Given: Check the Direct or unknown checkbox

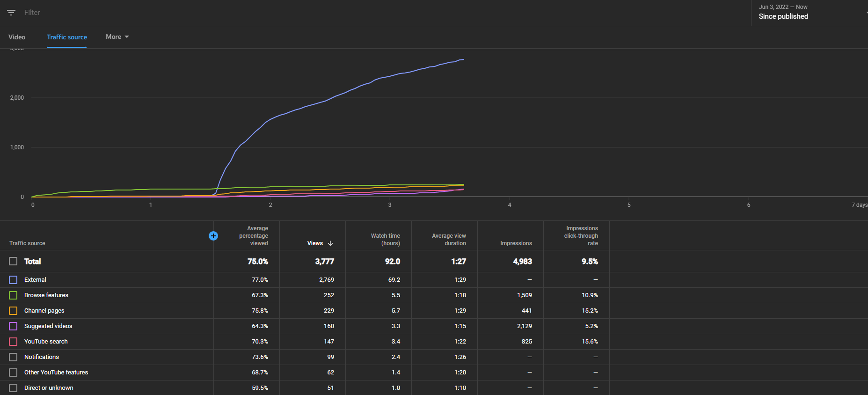Looking at the screenshot, I should [x=13, y=388].
